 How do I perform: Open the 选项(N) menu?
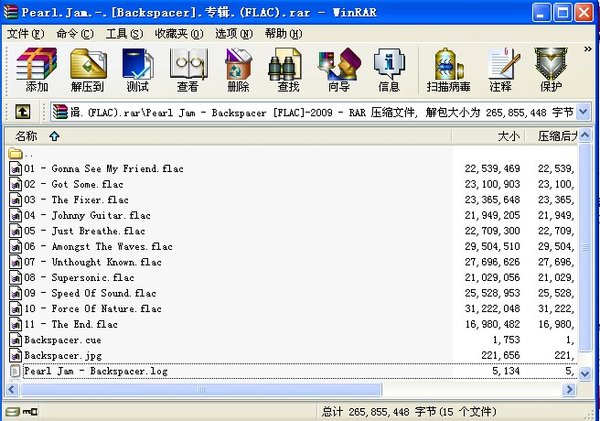pos(234,34)
